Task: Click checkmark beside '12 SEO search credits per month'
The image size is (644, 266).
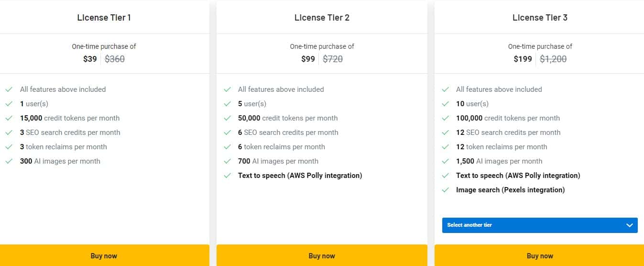Action: click(445, 133)
